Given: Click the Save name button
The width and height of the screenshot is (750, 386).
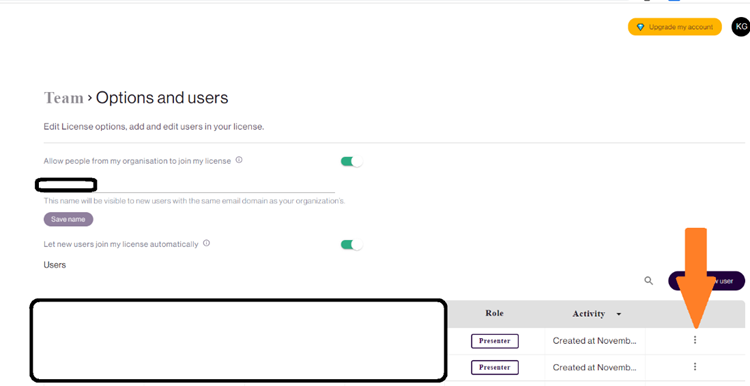Looking at the screenshot, I should 68,219.
